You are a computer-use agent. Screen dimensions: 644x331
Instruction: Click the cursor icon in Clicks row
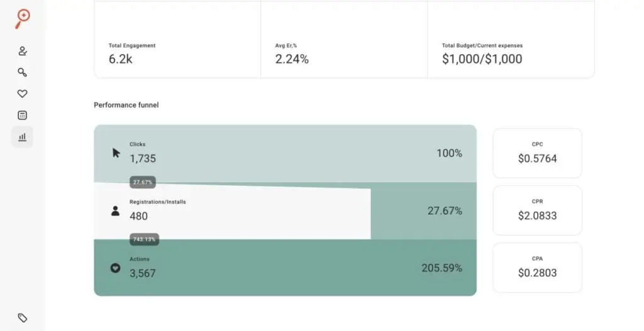click(x=116, y=153)
